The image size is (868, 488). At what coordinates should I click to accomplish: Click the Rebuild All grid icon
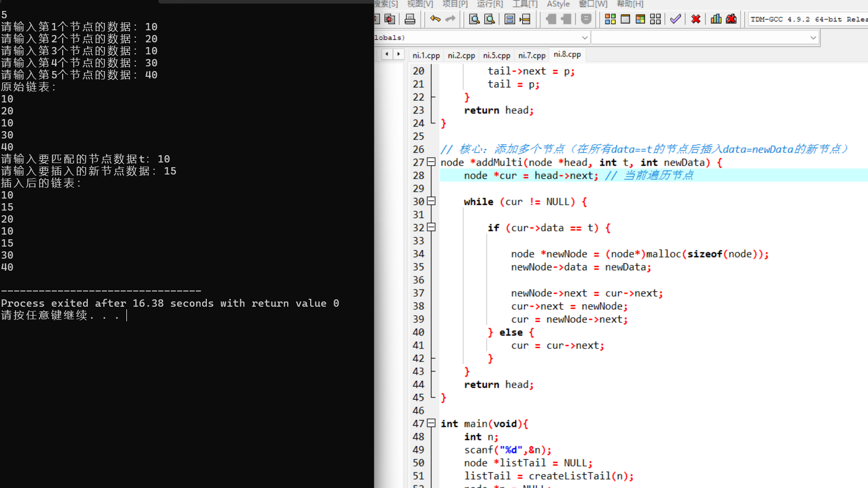[655, 19]
